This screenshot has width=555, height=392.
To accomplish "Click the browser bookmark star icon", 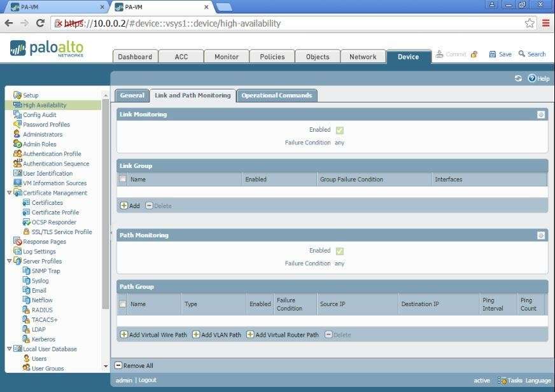I will pos(530,23).
